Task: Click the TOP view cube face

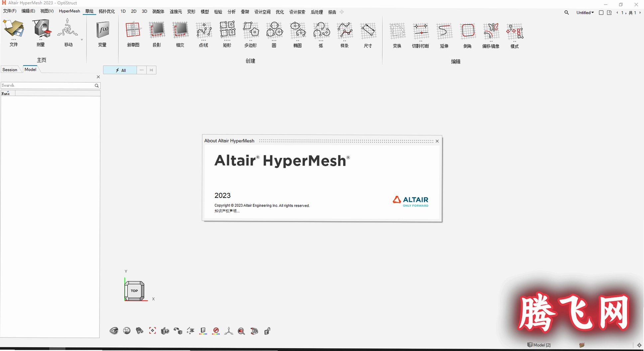Action: coord(134,291)
